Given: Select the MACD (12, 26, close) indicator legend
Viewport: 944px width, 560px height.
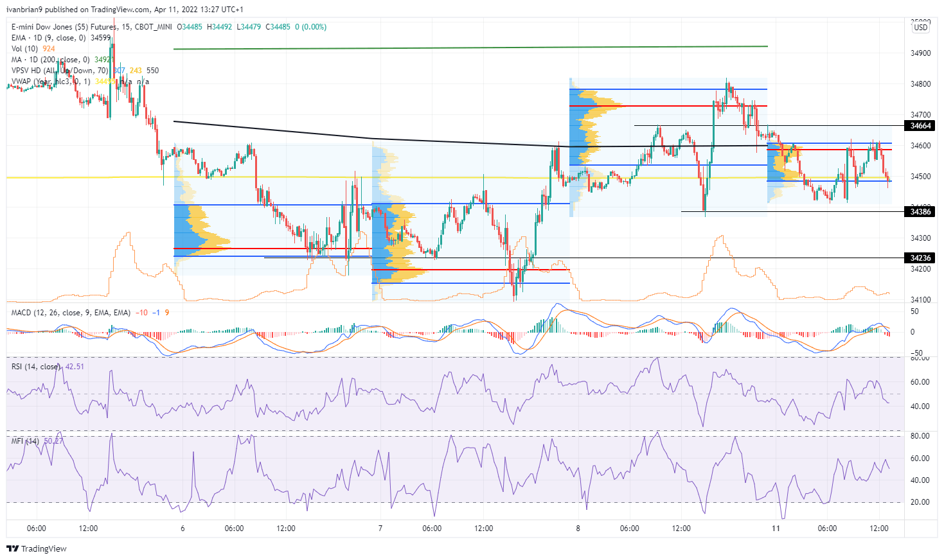Looking at the screenshot, I should point(58,313).
